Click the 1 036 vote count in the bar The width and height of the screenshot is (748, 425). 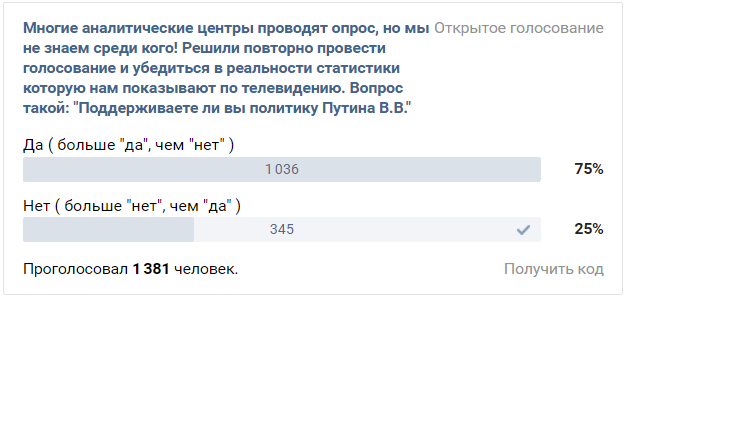pyautogui.click(x=282, y=169)
